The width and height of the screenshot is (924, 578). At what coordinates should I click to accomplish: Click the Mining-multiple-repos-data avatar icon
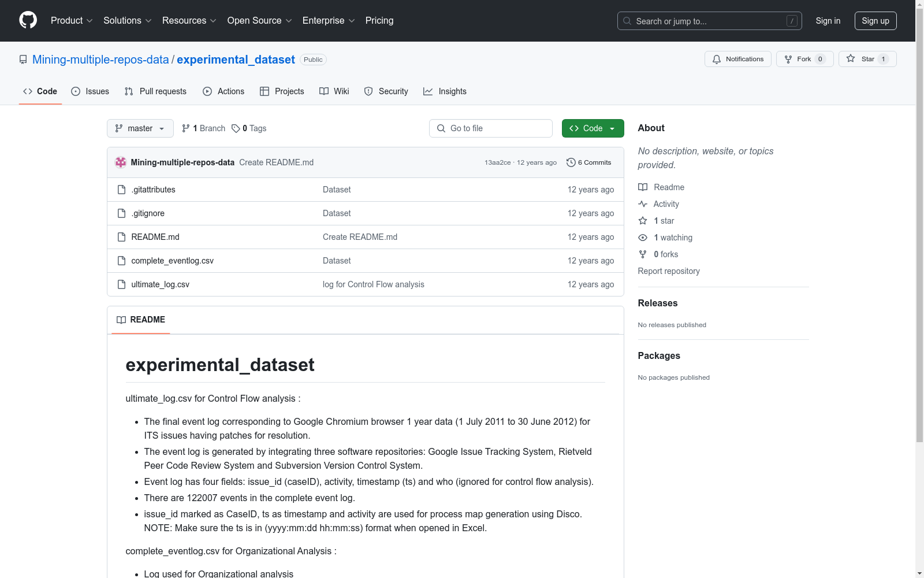[x=121, y=162]
